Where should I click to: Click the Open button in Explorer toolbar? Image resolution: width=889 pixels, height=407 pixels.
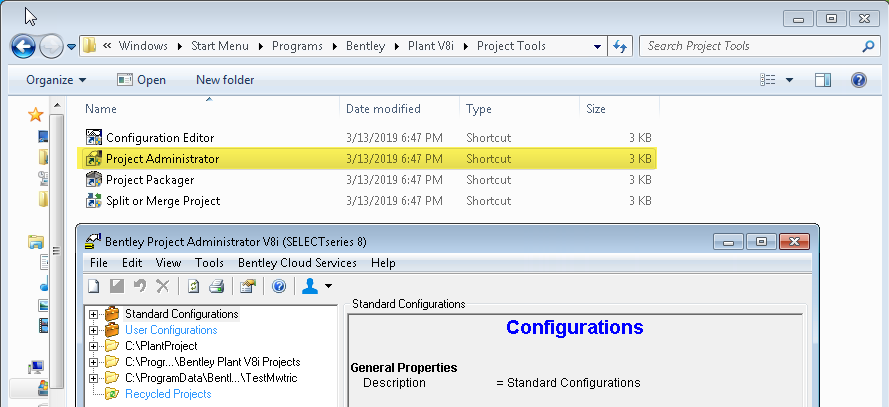point(142,80)
